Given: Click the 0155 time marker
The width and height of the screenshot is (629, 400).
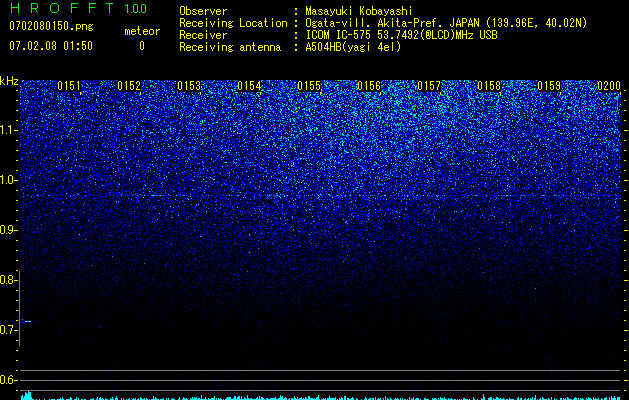Looking at the screenshot, I should [x=309, y=86].
